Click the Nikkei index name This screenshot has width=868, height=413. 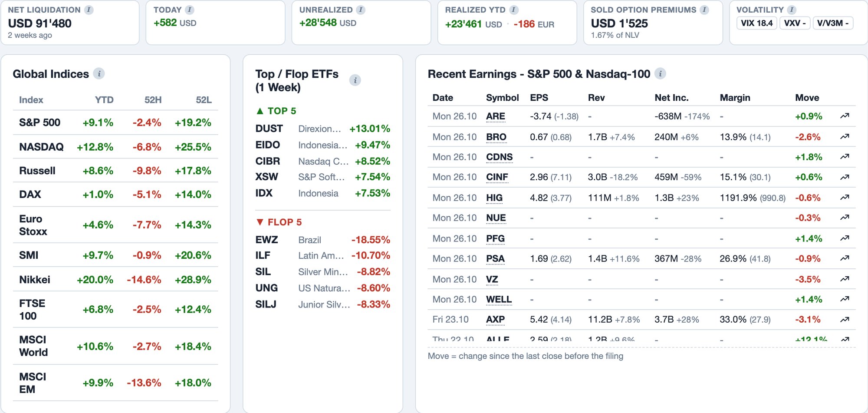point(35,280)
